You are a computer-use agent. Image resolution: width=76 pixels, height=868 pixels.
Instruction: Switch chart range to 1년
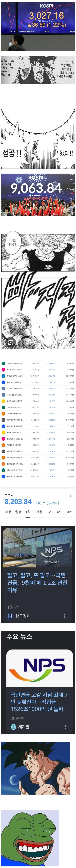[x=49, y=512]
